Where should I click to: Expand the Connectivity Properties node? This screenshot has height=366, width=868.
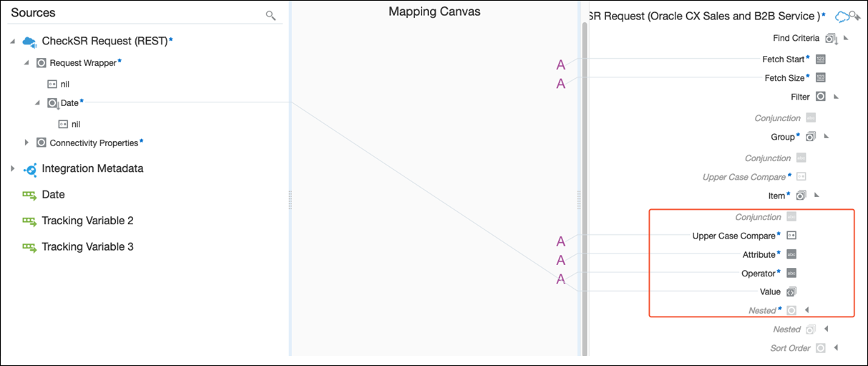pyautogui.click(x=26, y=143)
